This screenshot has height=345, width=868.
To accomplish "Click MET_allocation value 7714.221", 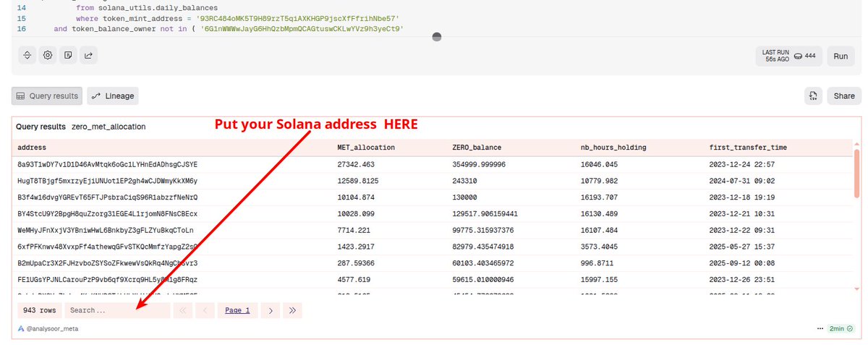I will 354,230.
